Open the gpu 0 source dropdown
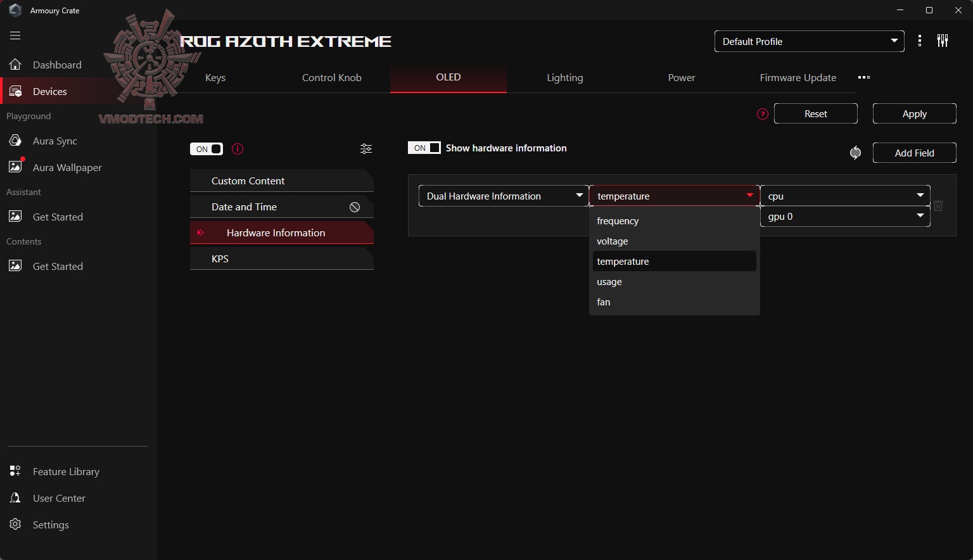This screenshot has height=560, width=973. tap(845, 216)
